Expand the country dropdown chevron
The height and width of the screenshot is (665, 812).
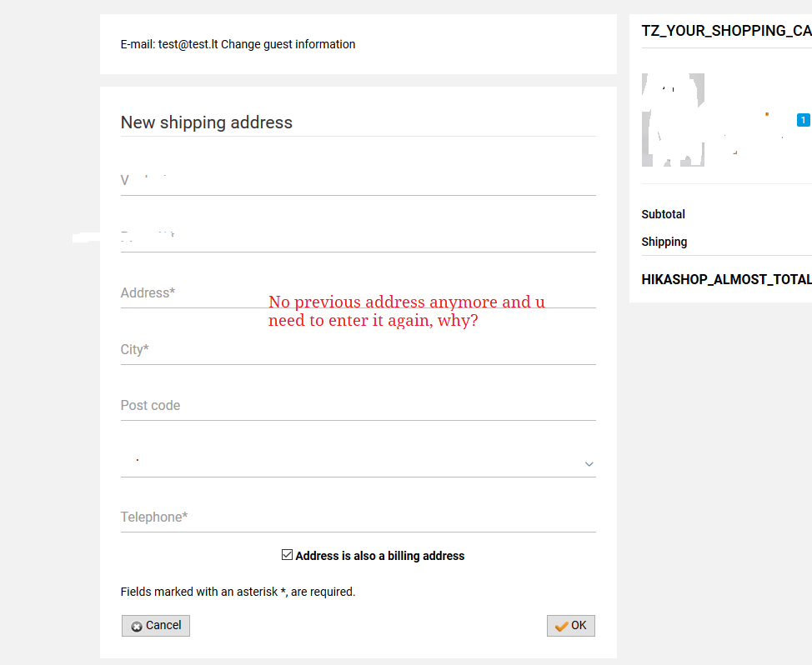pos(589,463)
